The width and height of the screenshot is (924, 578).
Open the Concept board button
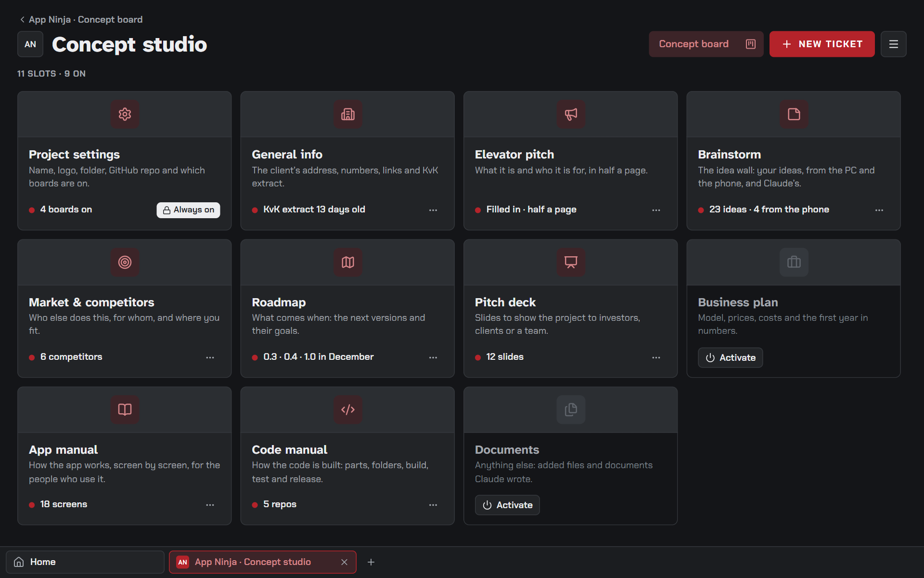coord(706,44)
